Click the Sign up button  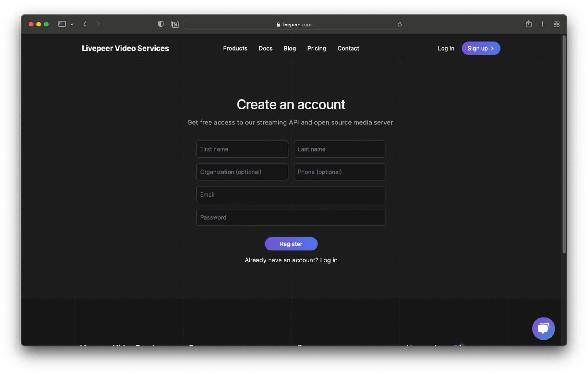click(481, 48)
